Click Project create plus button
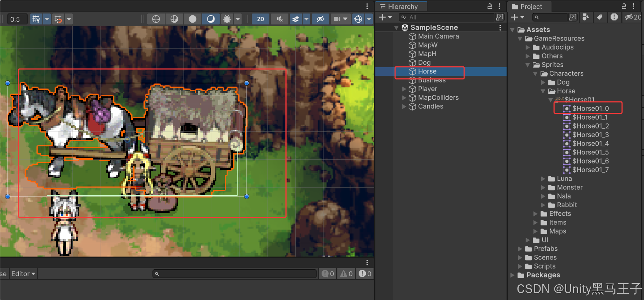 (x=515, y=17)
